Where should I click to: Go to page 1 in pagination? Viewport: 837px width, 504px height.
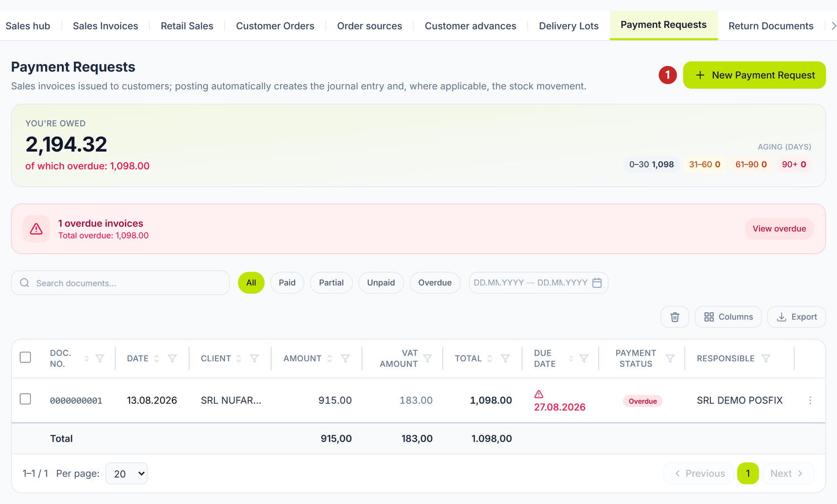coord(748,473)
